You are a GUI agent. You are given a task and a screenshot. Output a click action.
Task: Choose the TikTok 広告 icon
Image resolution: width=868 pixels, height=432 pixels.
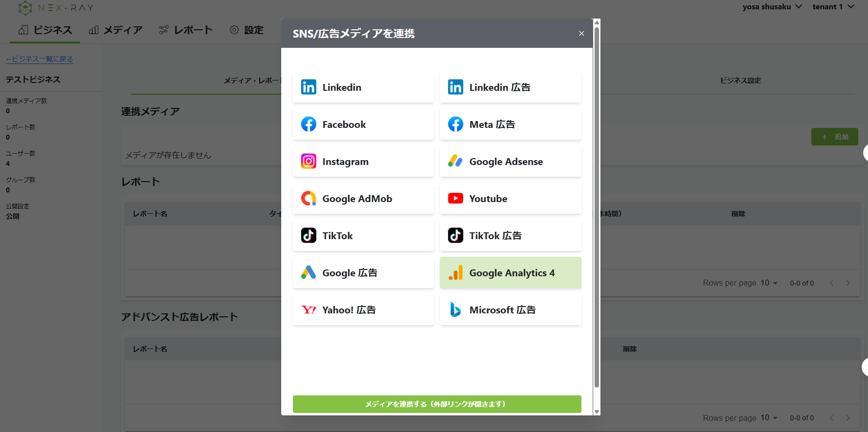pyautogui.click(x=455, y=236)
